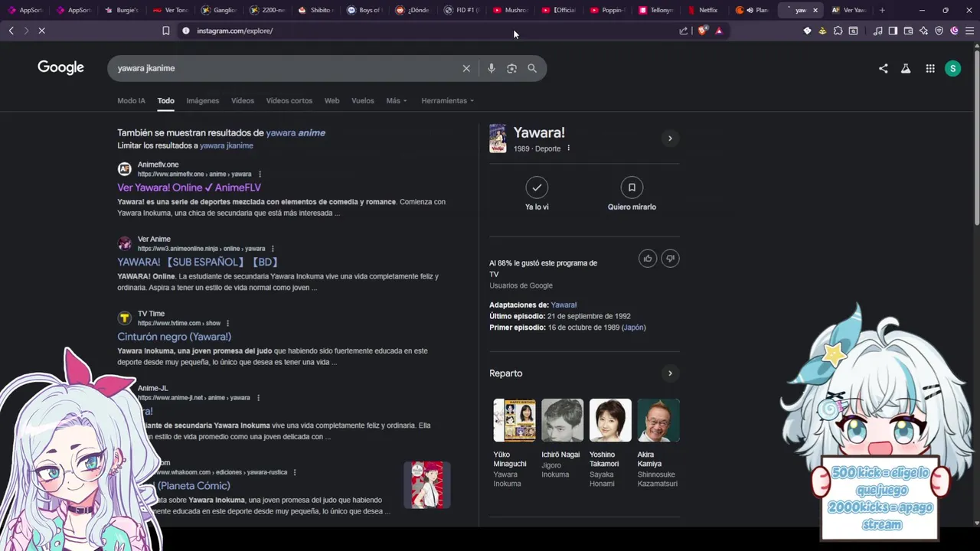Expand the 'Más' search filter dropdown
This screenshot has width=980, height=551.
click(397, 100)
